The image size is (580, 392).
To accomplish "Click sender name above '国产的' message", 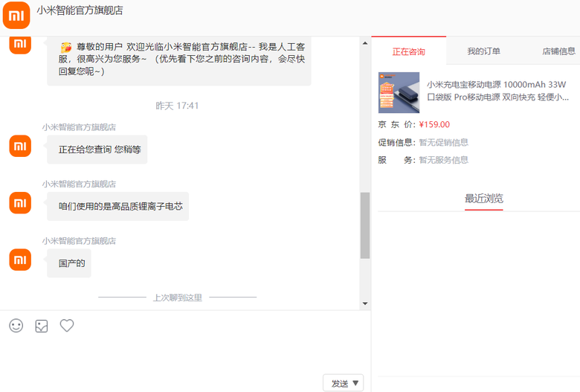I will (79, 241).
